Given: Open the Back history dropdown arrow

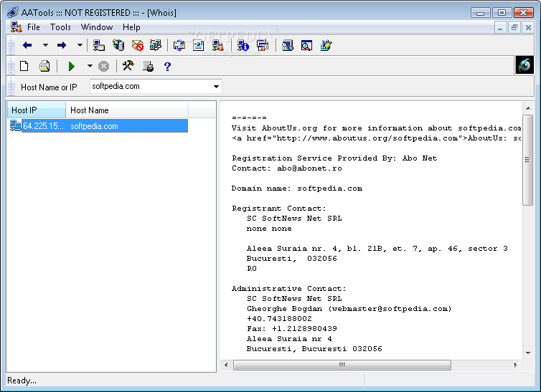Looking at the screenshot, I should pyautogui.click(x=45, y=45).
